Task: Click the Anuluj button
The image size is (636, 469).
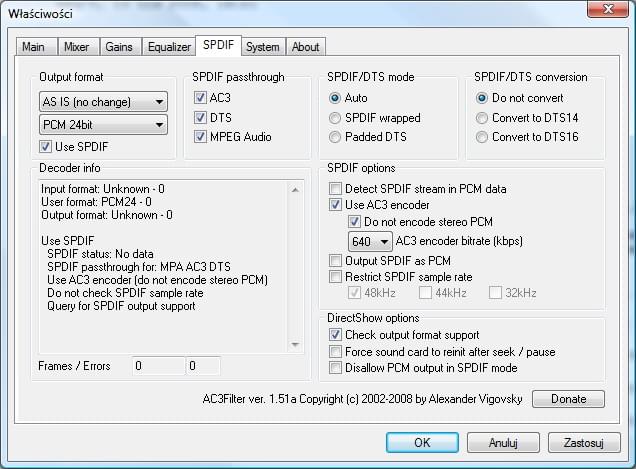Action: point(503,442)
